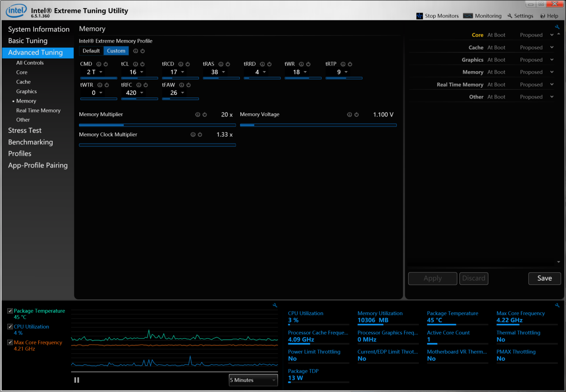Select All Controls in sidebar
This screenshot has width=566, height=392.
coord(30,63)
